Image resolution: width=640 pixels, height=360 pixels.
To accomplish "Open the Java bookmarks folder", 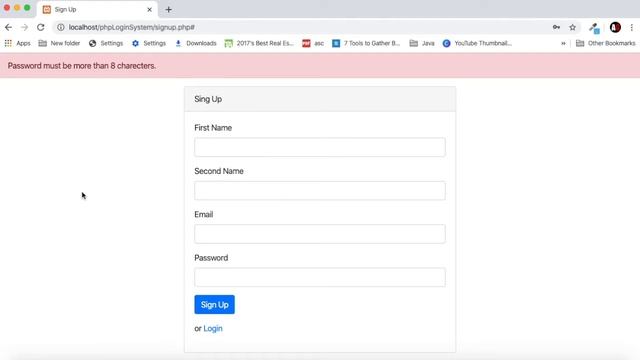I will [x=422, y=43].
